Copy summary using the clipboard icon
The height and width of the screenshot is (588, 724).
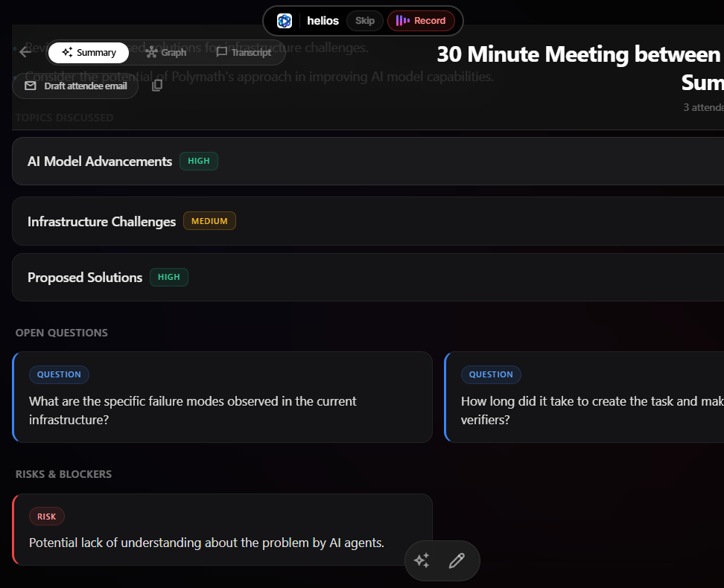click(x=157, y=86)
